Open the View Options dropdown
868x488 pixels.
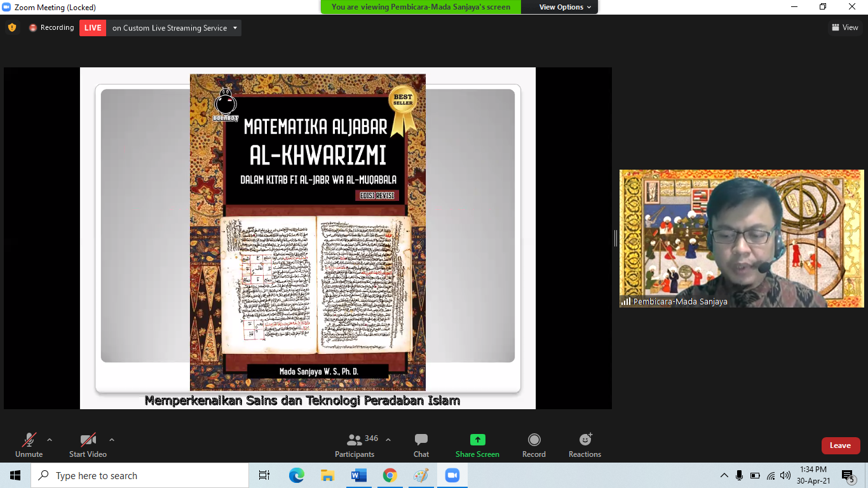[565, 7]
